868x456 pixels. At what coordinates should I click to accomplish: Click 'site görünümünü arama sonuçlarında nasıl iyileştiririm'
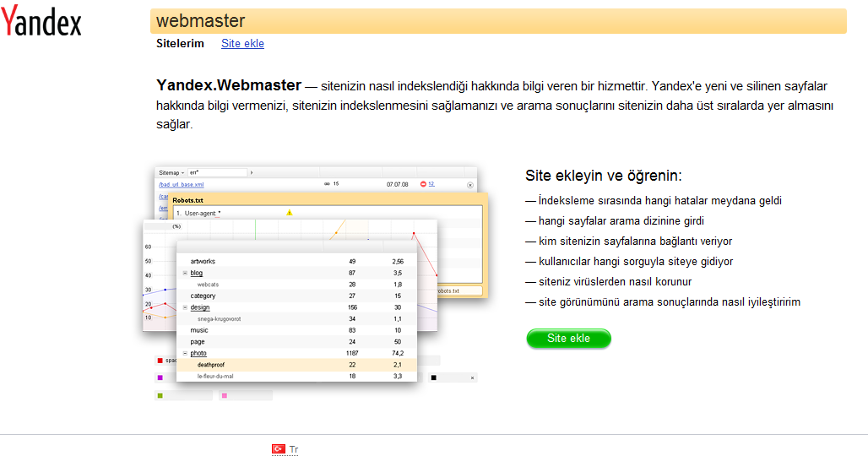[x=670, y=301]
